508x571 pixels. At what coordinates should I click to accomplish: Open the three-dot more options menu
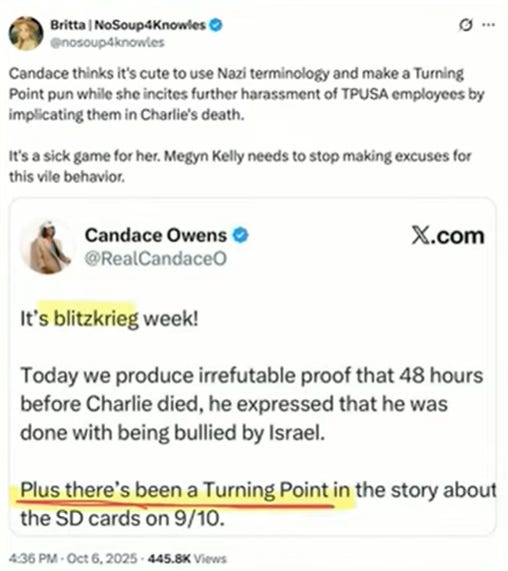coord(488,25)
